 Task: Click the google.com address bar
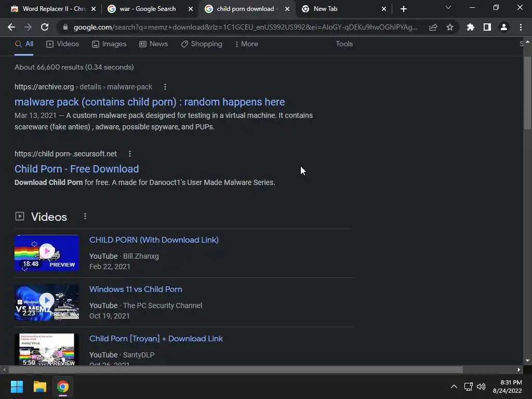(x=246, y=27)
